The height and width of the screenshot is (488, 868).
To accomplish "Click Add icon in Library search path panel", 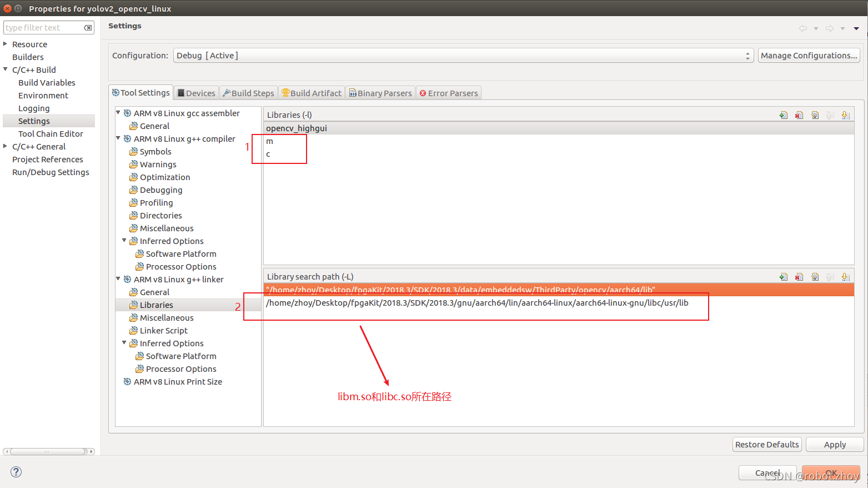I will [x=784, y=276].
